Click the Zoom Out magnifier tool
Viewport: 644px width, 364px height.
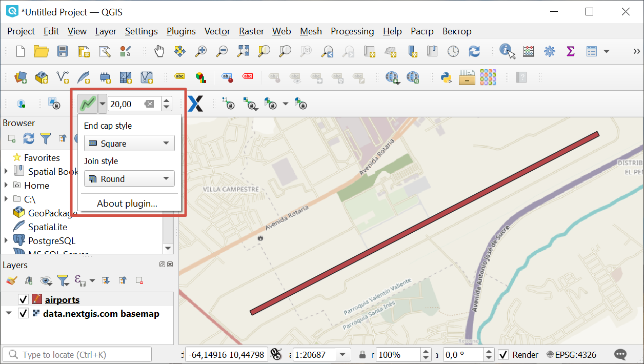(222, 51)
